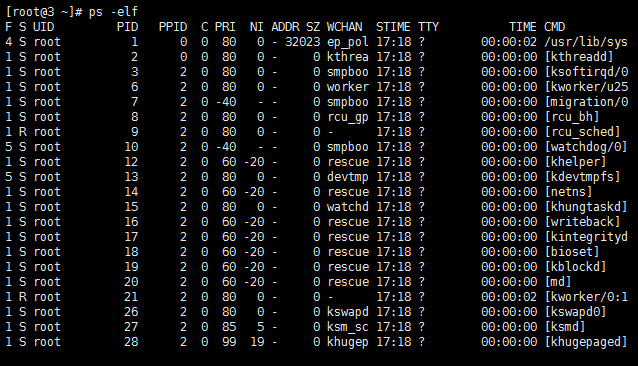Click the STIME column header
This screenshot has height=366, width=638.
click(393, 27)
